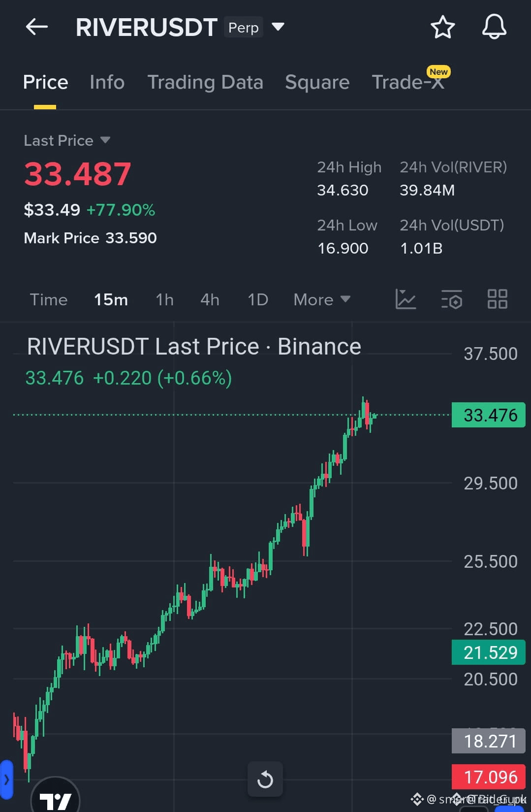Tap the 25.500 price axis label
Screen dimensions: 531x812
point(491,561)
